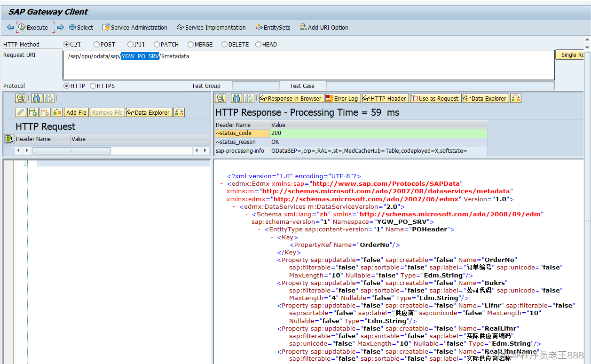591x364 pixels.
Task: Collapse the edmx:Edmx XML node
Action: click(x=221, y=183)
